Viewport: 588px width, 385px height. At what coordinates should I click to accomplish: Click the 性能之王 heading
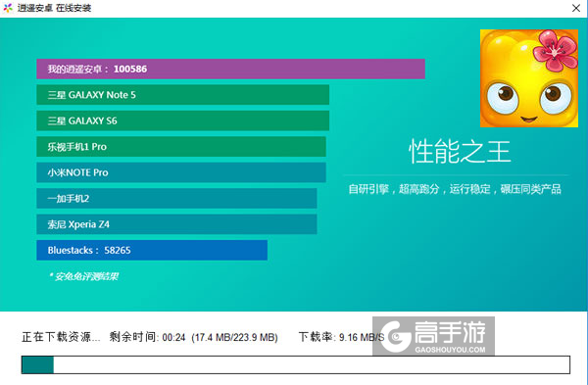pyautogui.click(x=460, y=152)
